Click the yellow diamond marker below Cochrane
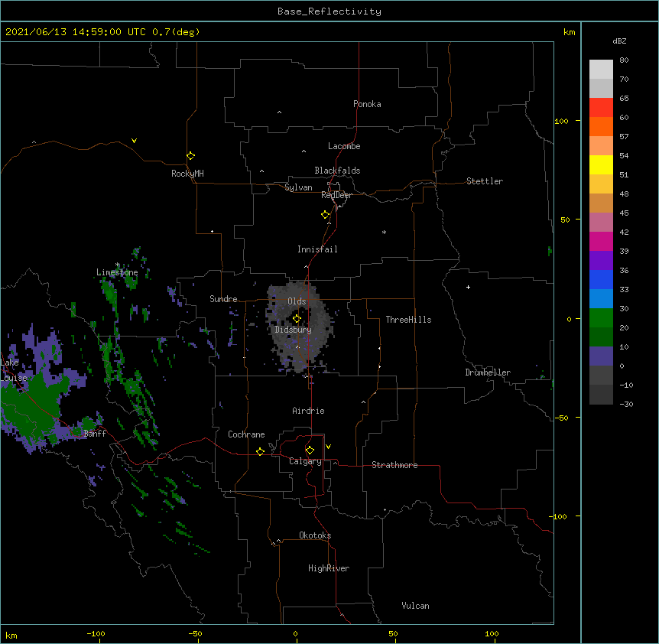The width and height of the screenshot is (659, 644). (260, 451)
